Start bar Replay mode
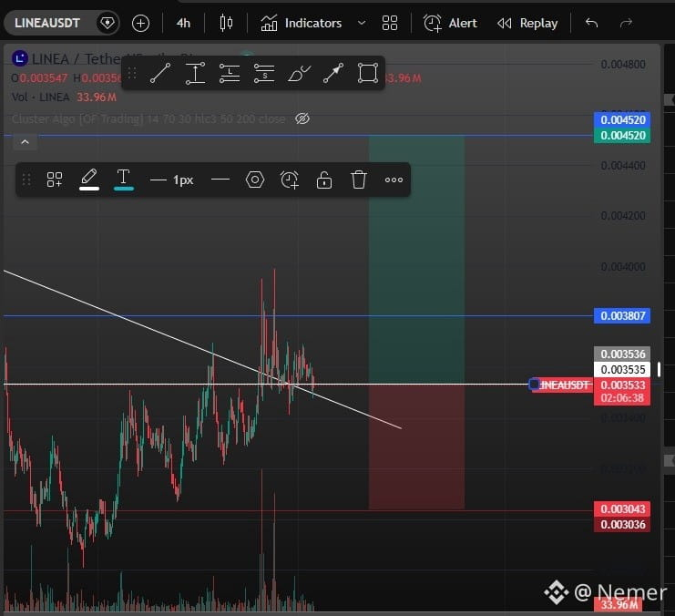The height and width of the screenshot is (616, 675). [x=527, y=23]
